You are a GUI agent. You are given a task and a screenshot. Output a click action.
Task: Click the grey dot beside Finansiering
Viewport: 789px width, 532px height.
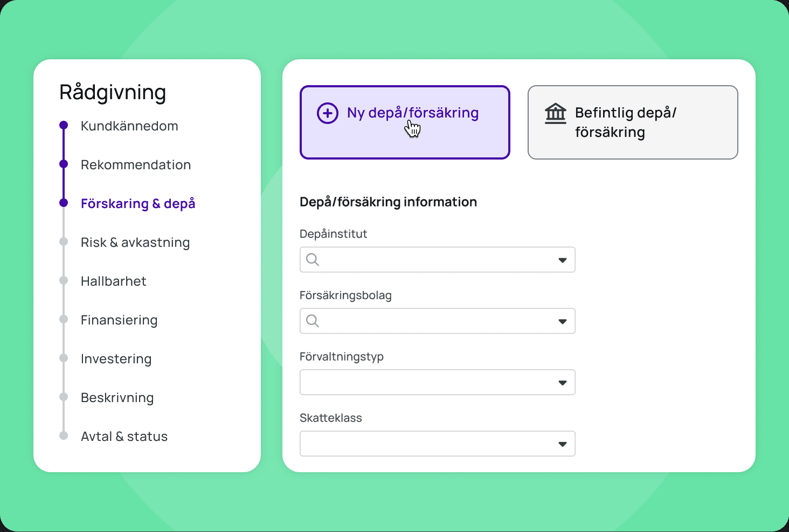[x=64, y=320]
